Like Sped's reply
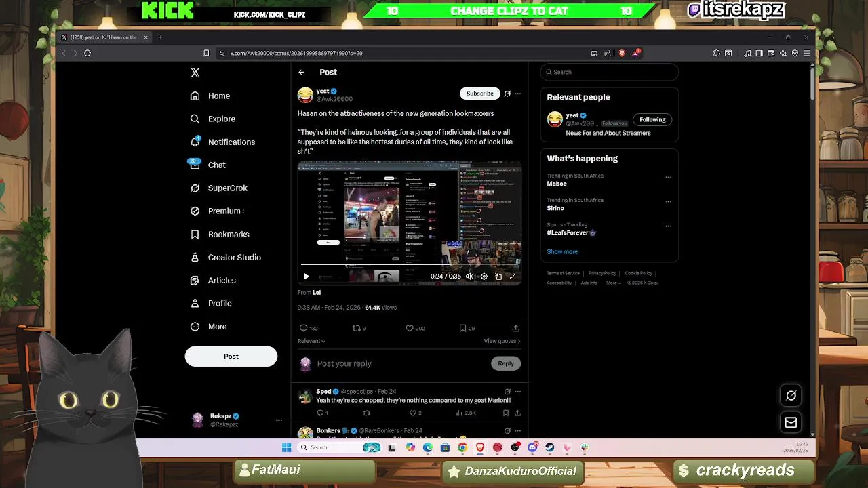 (x=415, y=413)
